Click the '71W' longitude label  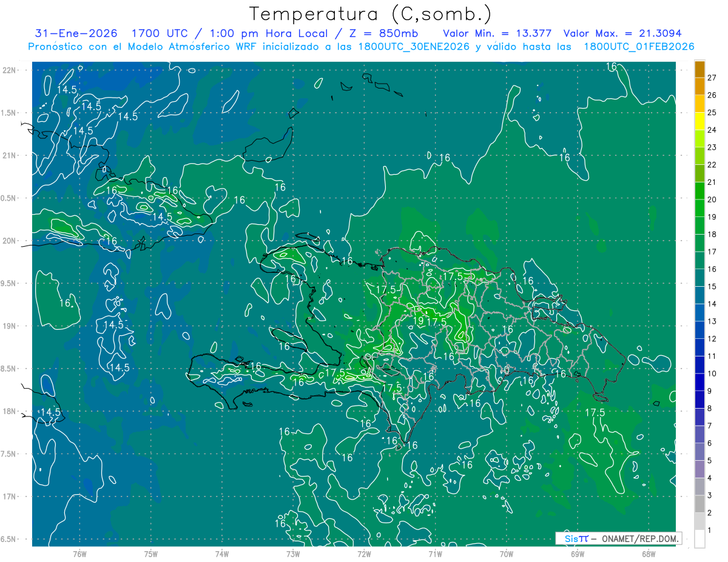pyautogui.click(x=435, y=554)
